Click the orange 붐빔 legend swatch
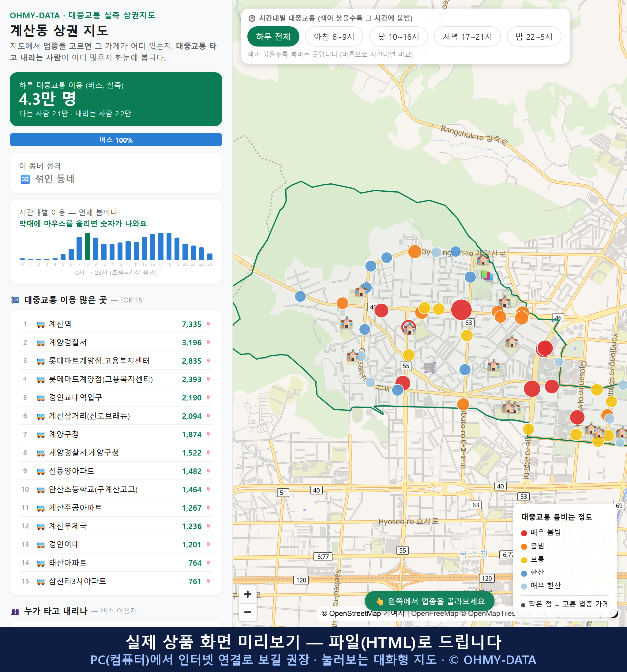This screenshot has width=627, height=672. [524, 546]
